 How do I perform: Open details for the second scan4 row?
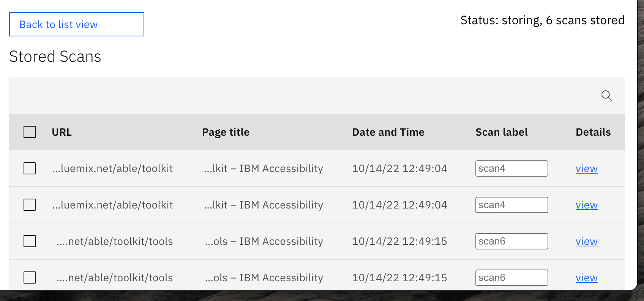(x=586, y=205)
